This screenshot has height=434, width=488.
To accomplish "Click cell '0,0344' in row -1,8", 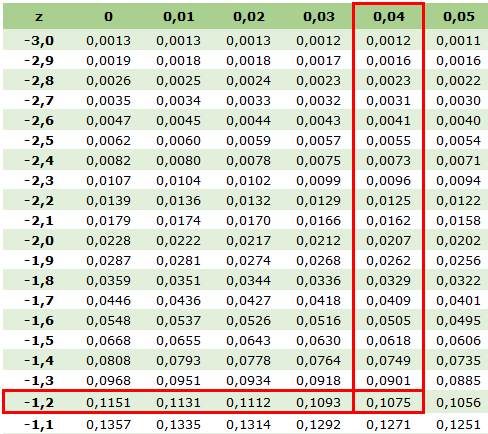I will pos(249,281).
